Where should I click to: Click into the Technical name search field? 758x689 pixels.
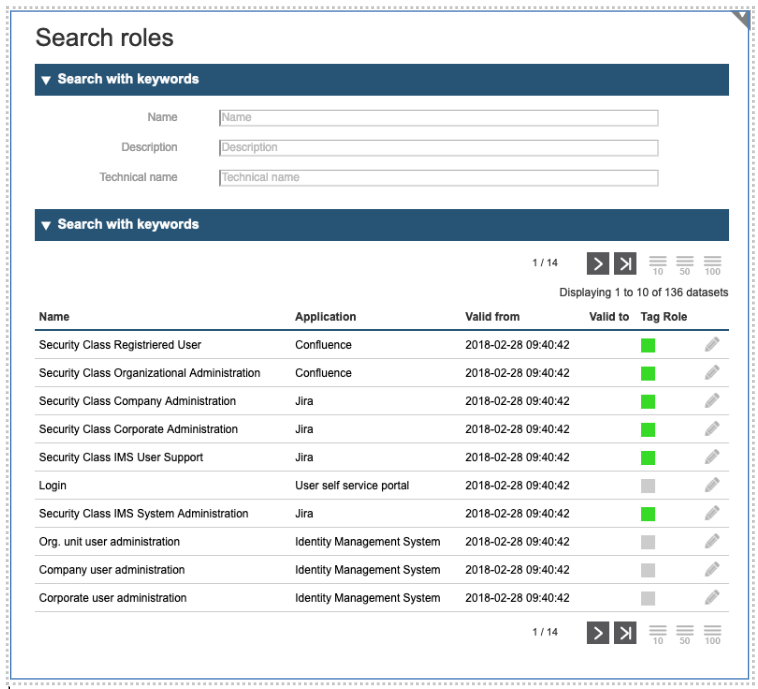(438, 177)
